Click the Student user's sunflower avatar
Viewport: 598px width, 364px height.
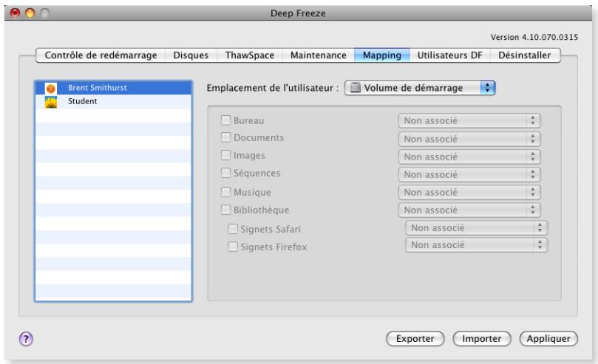(x=51, y=102)
